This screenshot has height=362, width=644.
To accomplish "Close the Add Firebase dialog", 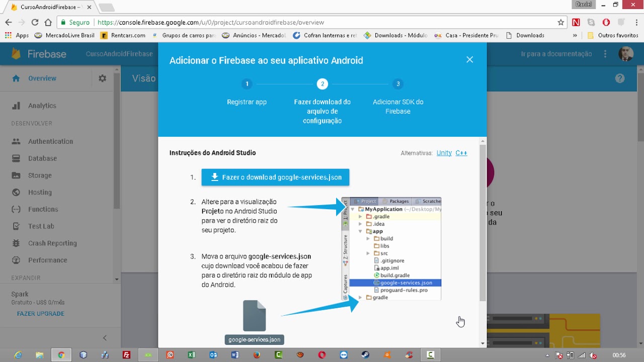I will pos(469,59).
